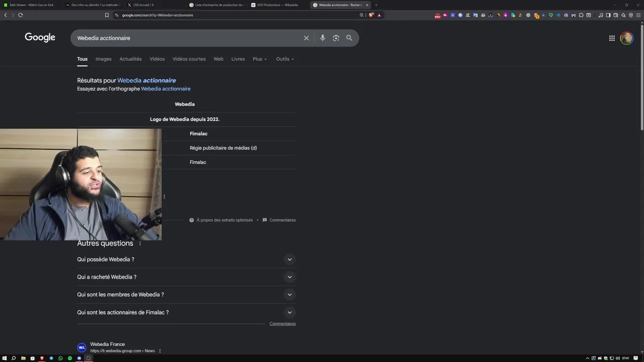
Task: Click the browser address bar URL
Action: pyautogui.click(x=157, y=15)
